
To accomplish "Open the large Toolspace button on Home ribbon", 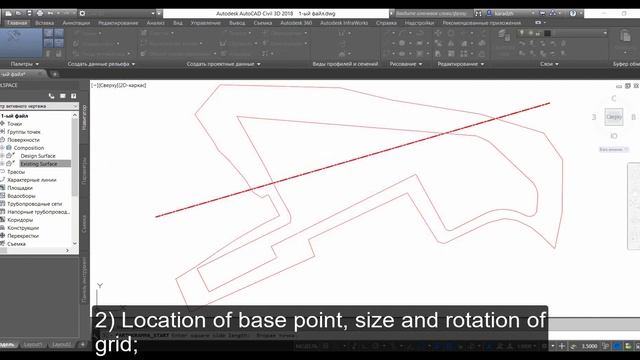I will [20, 43].
